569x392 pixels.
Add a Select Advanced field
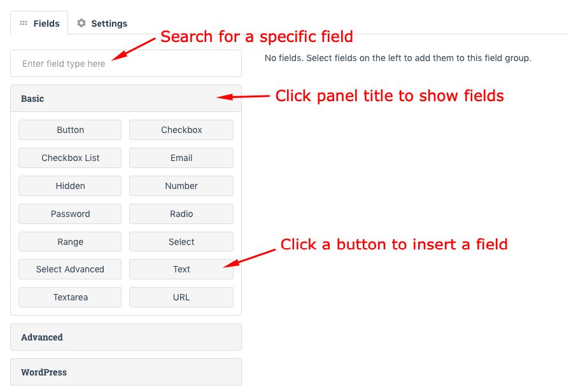tap(69, 269)
